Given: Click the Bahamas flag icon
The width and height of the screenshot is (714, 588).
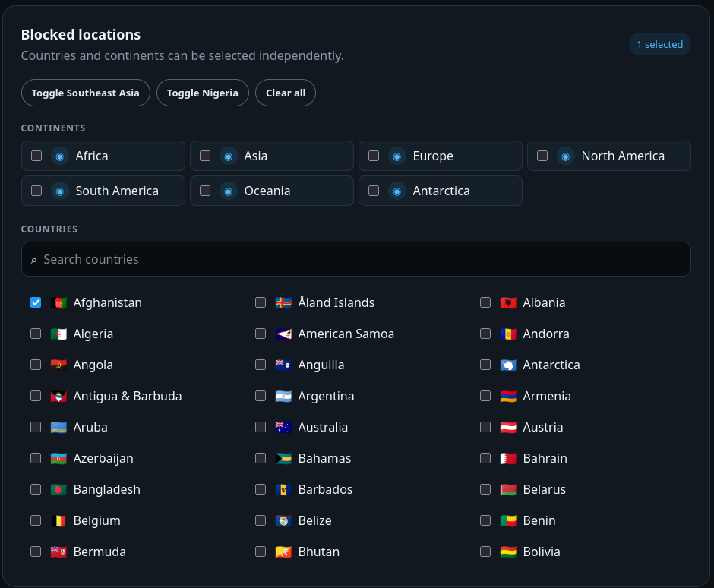Looking at the screenshot, I should [283, 458].
